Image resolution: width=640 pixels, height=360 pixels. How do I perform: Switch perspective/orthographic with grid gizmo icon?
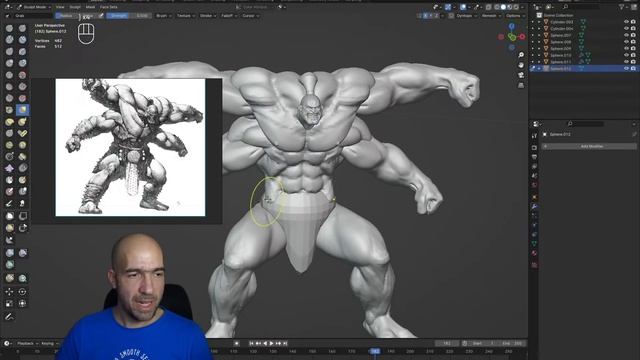521,85
